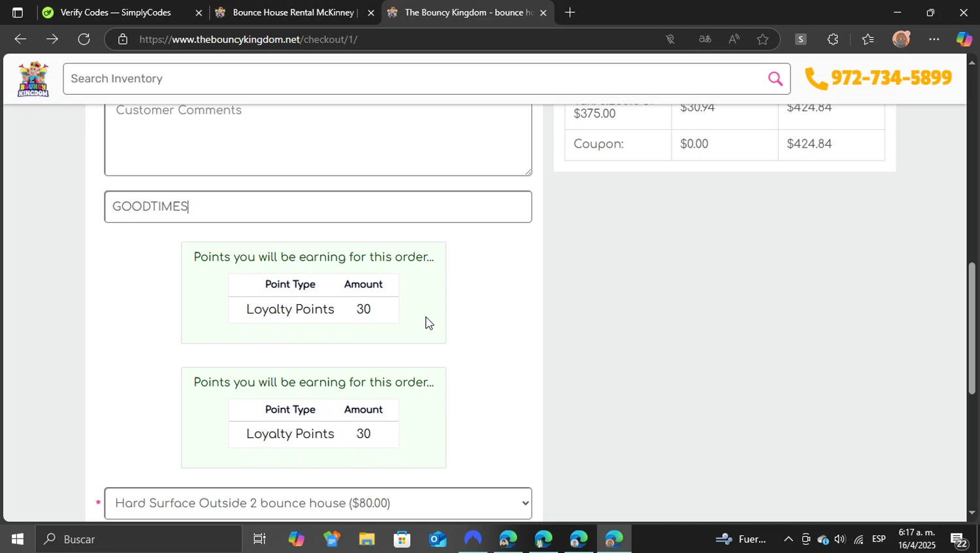
Task: Open the Copilot sidebar icon
Action: point(964,39)
